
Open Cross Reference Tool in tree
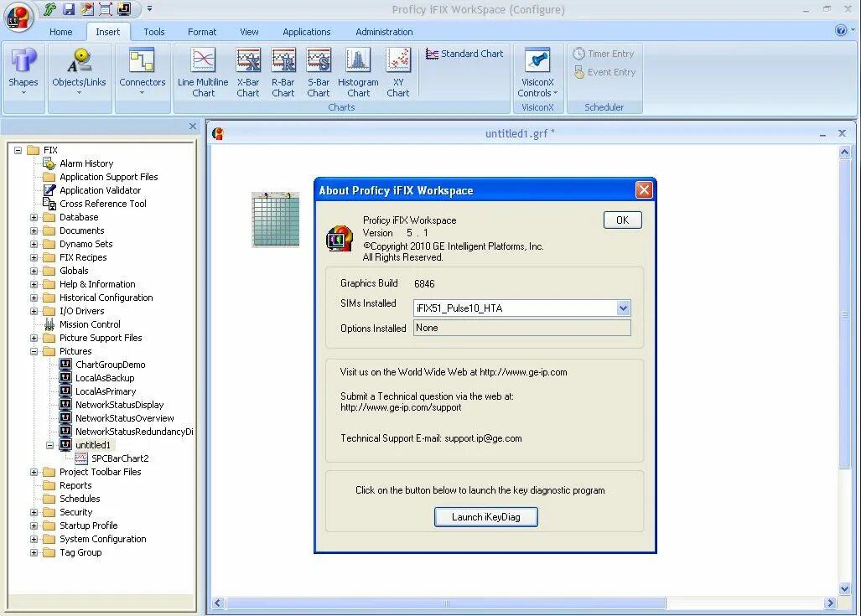(x=102, y=204)
